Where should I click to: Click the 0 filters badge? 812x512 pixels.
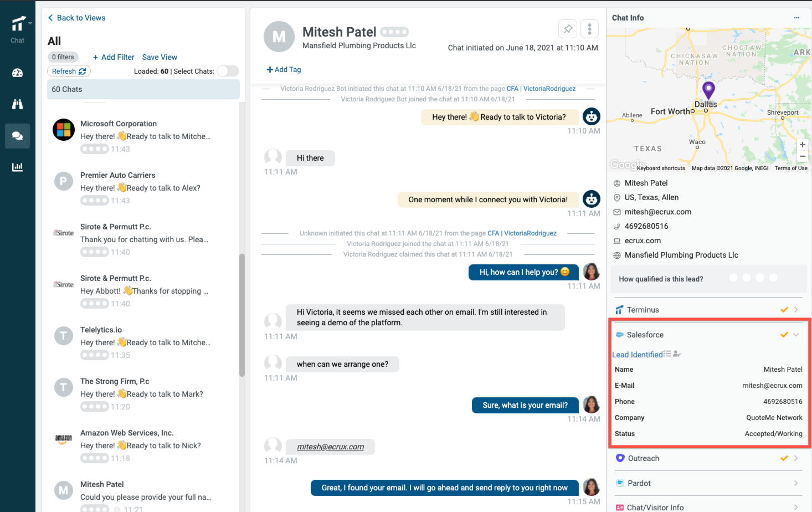click(63, 57)
